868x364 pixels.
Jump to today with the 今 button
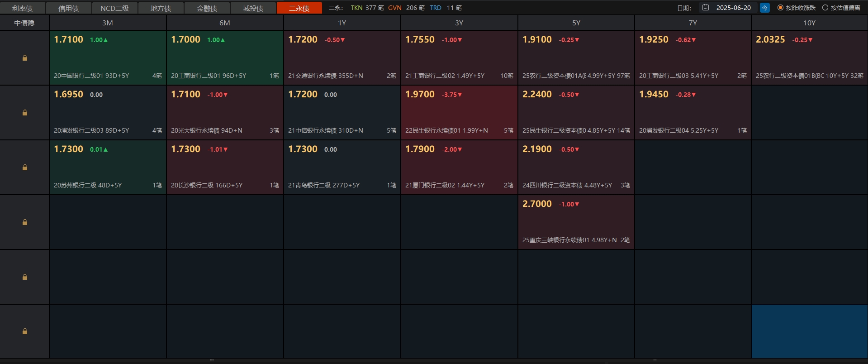coord(765,8)
